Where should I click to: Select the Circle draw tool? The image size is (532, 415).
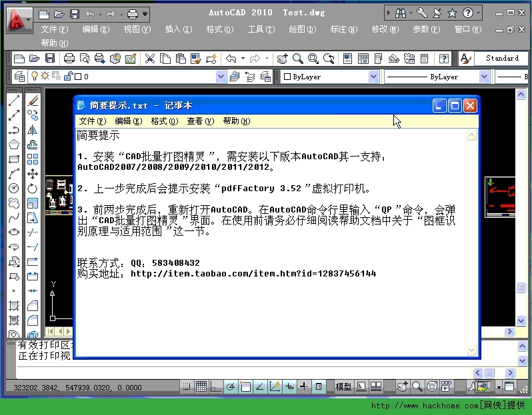tap(14, 188)
